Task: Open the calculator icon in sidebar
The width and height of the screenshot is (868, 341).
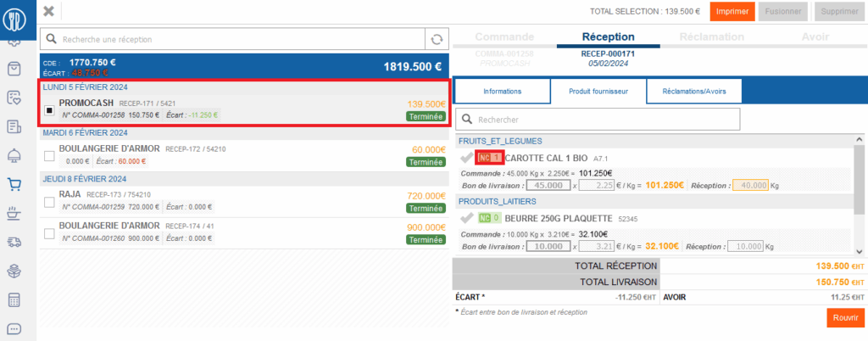Action: pos(14,300)
